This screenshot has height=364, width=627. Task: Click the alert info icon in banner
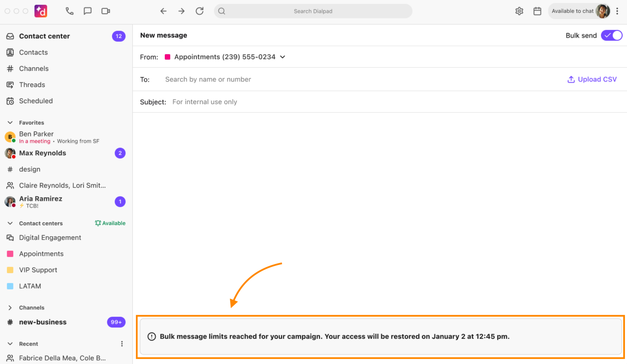[152, 336]
